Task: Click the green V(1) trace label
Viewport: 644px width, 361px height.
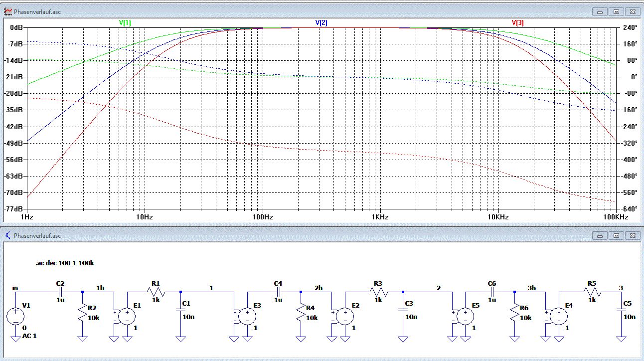Action: 125,23
